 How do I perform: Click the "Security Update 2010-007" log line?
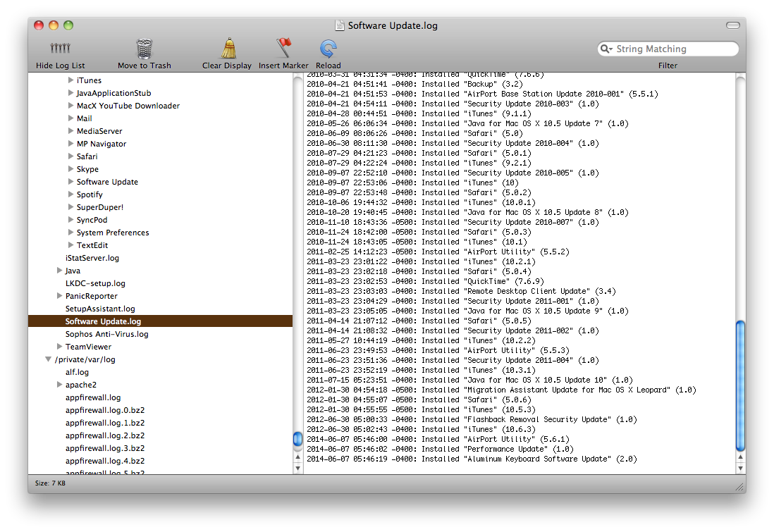[453, 222]
